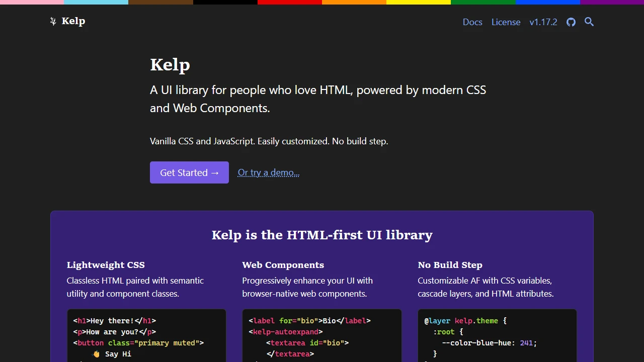
Task: Open the demo via 'Or try a demo...'
Action: coord(268,172)
